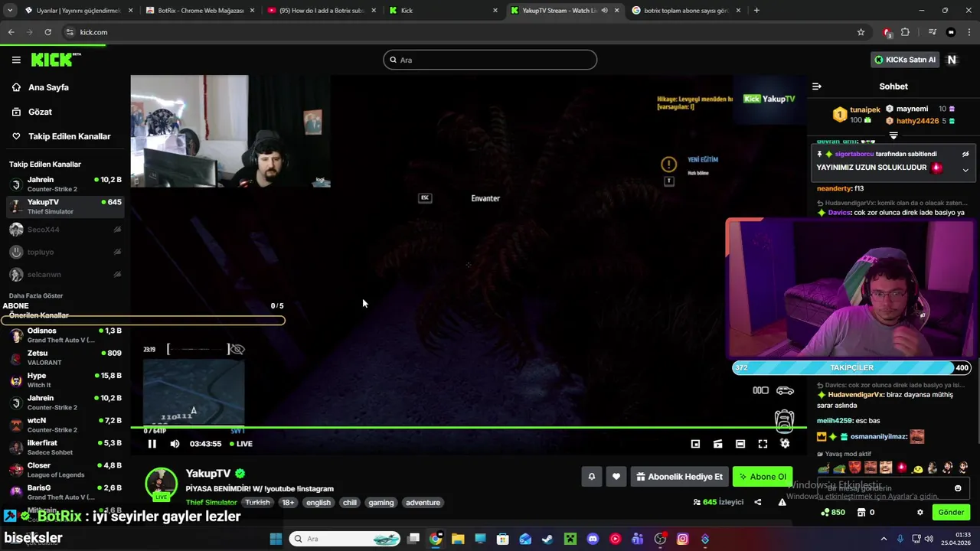Click the green stream progress bar

click(469, 428)
